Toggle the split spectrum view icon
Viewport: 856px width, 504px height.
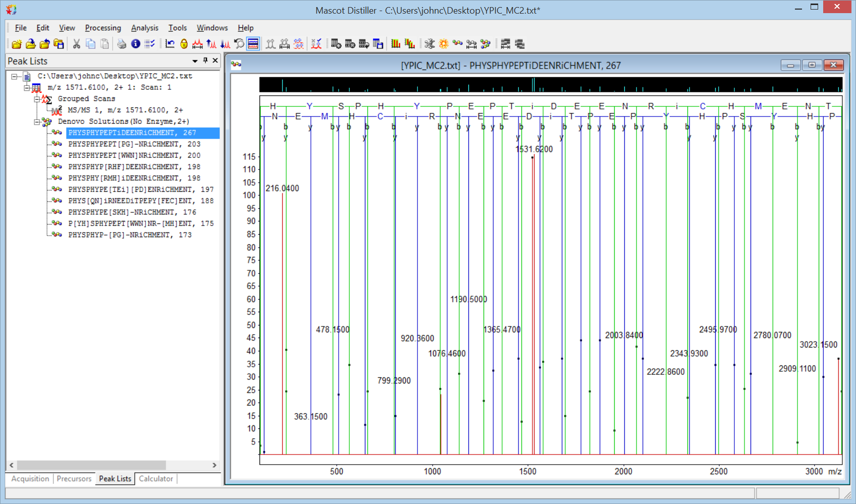253,44
